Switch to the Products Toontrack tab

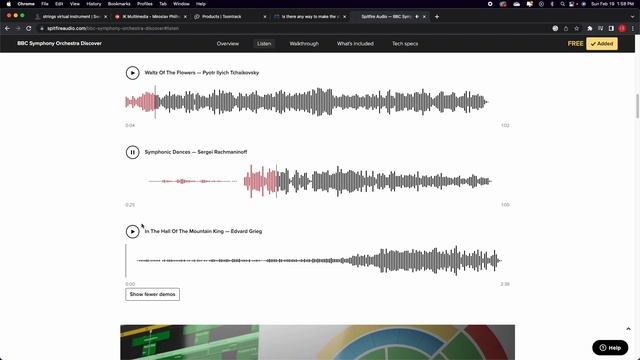230,17
